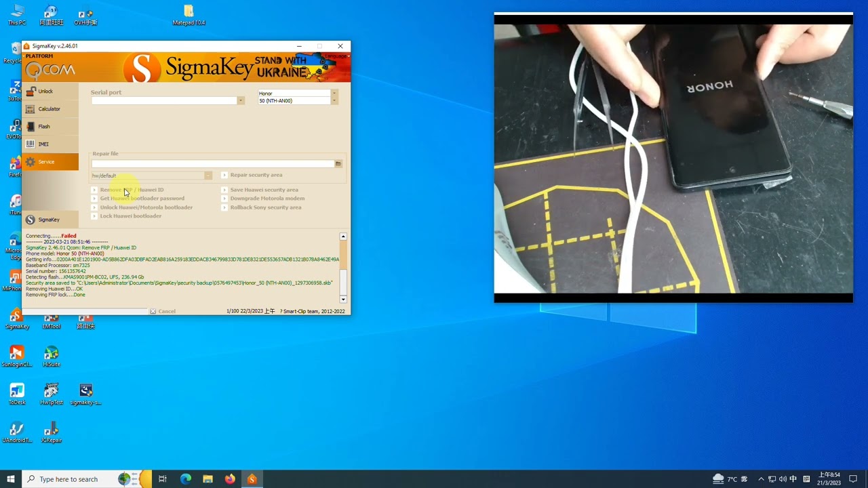Viewport: 868px width, 488px height.
Task: Switch to the Flash section
Action: click(50, 127)
